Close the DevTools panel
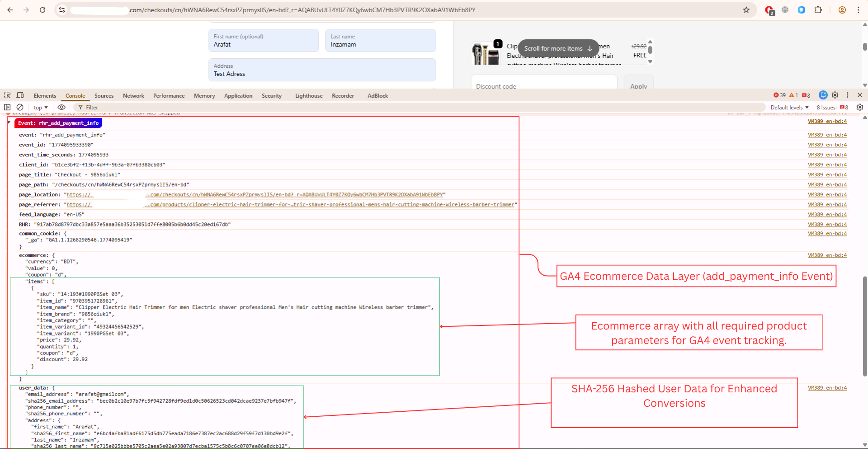 pyautogui.click(x=860, y=95)
